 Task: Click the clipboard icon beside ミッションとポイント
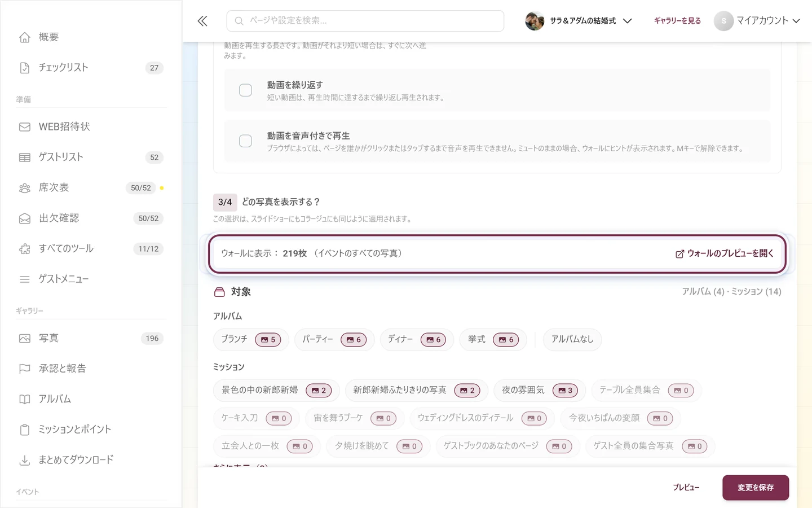[x=25, y=430]
